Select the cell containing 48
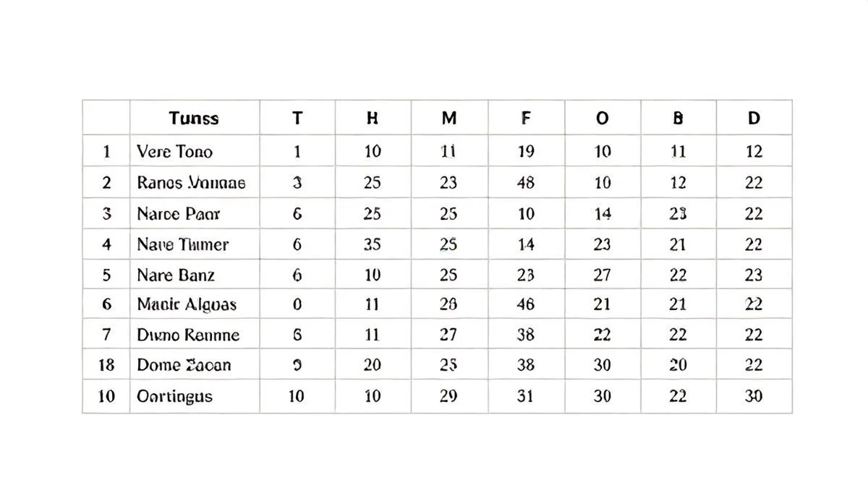Viewport: 868px width, 488px height. (x=526, y=183)
